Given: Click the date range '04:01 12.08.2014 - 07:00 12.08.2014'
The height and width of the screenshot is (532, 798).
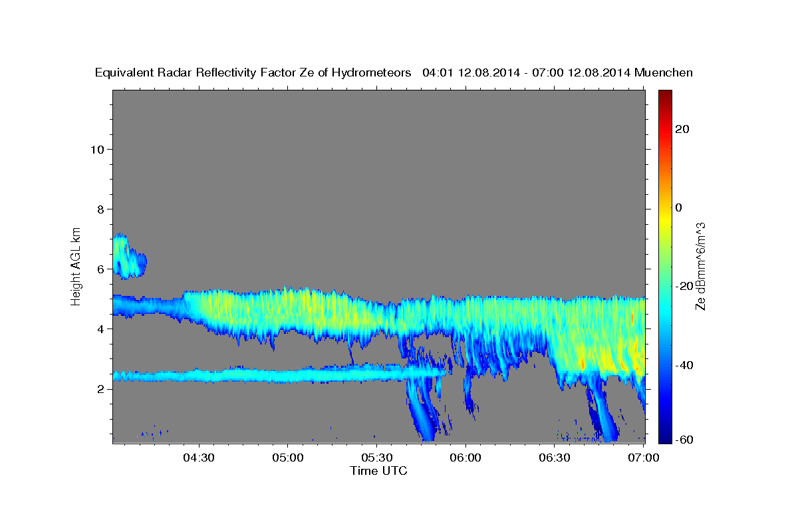Looking at the screenshot, I should (x=525, y=72).
